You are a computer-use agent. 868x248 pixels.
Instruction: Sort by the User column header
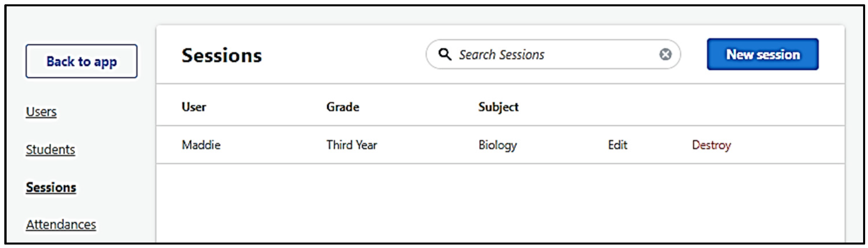pyautogui.click(x=194, y=107)
